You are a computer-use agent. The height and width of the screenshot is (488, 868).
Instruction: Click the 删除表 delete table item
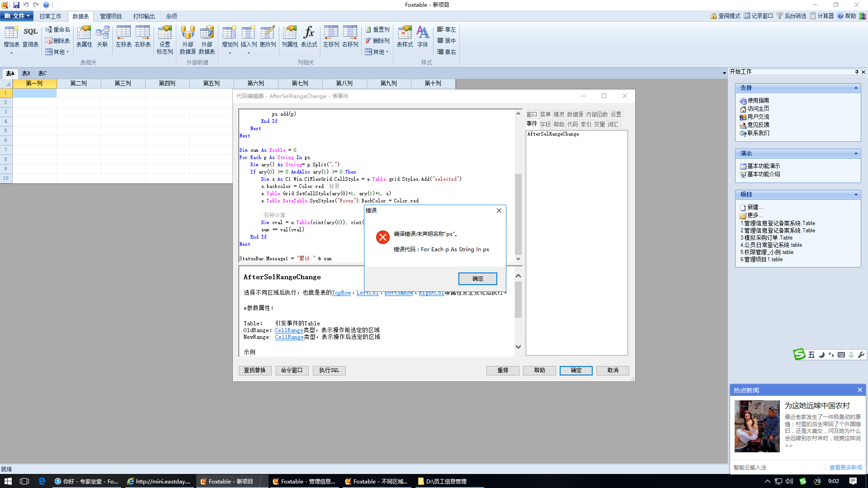57,41
